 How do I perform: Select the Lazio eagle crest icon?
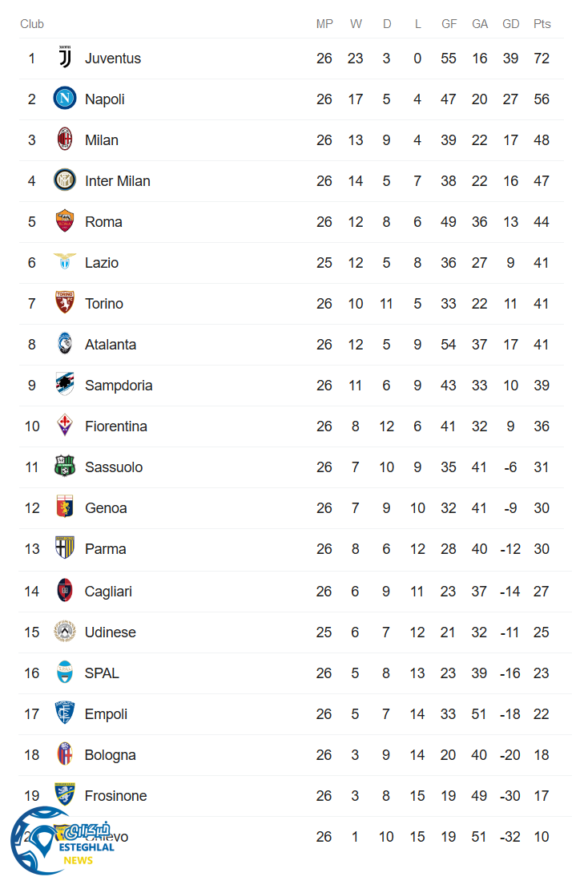click(x=65, y=263)
